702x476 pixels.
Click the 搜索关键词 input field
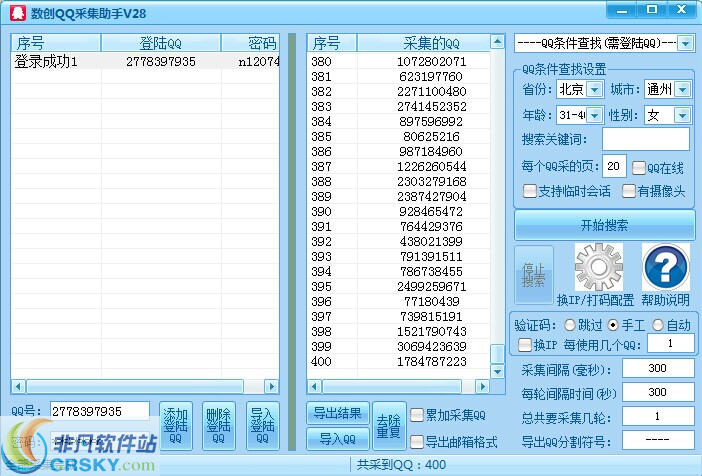point(646,139)
